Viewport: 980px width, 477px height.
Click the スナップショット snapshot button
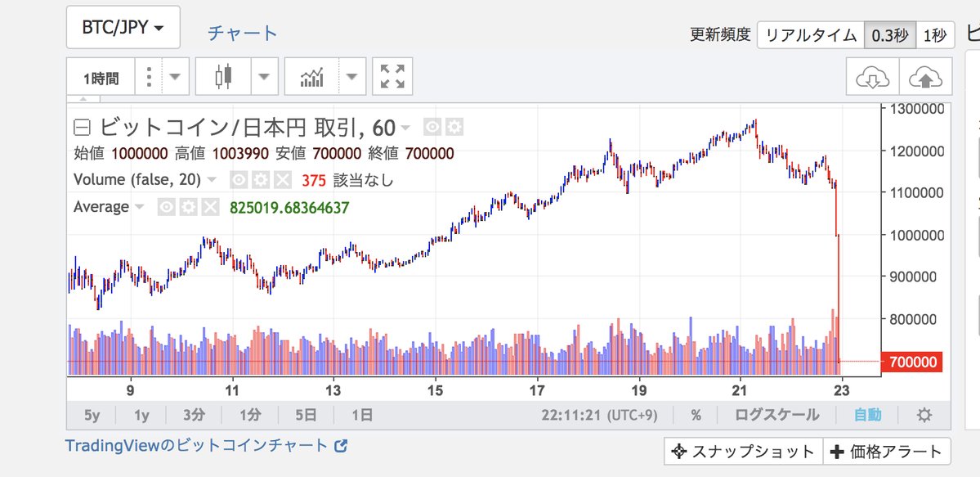point(743,452)
